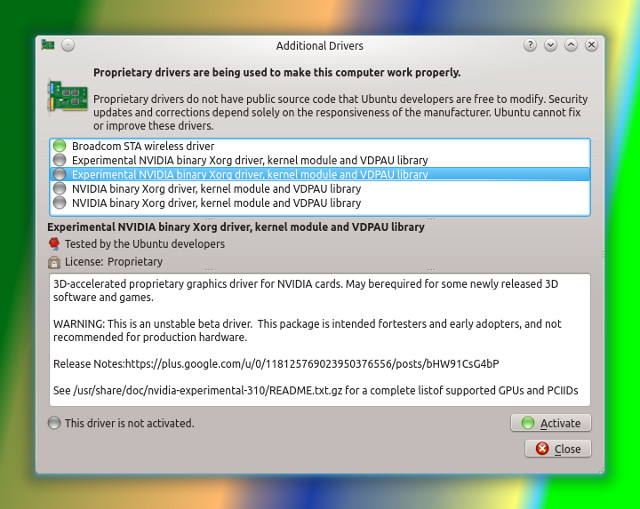
Task: Click the green hardware card icon
Action: click(x=68, y=97)
